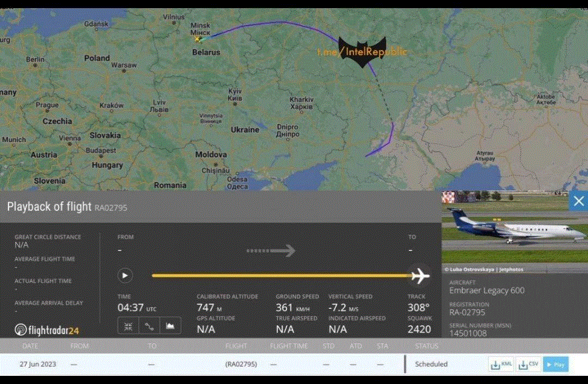The height and width of the screenshot is (384, 588).
Task: Download the flight KML file
Action: coord(501,364)
